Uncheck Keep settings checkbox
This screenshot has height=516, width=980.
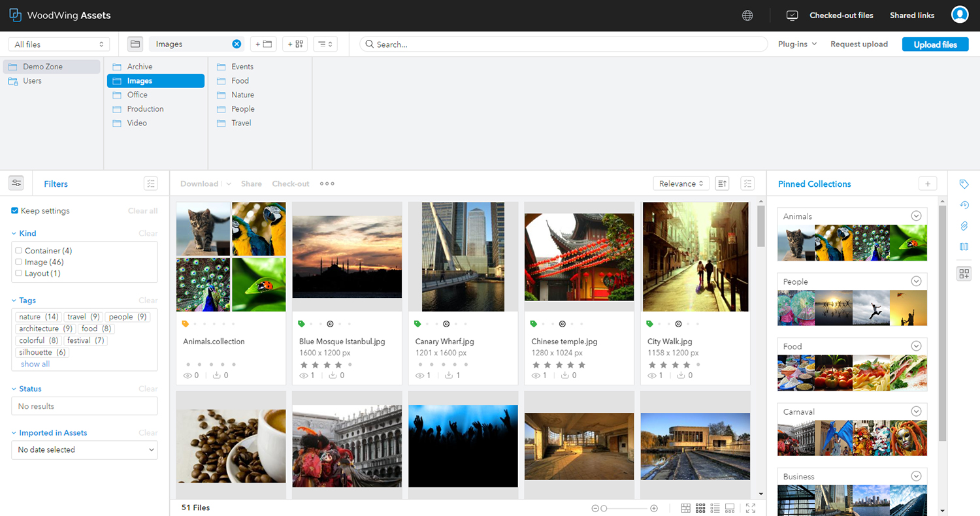point(15,211)
